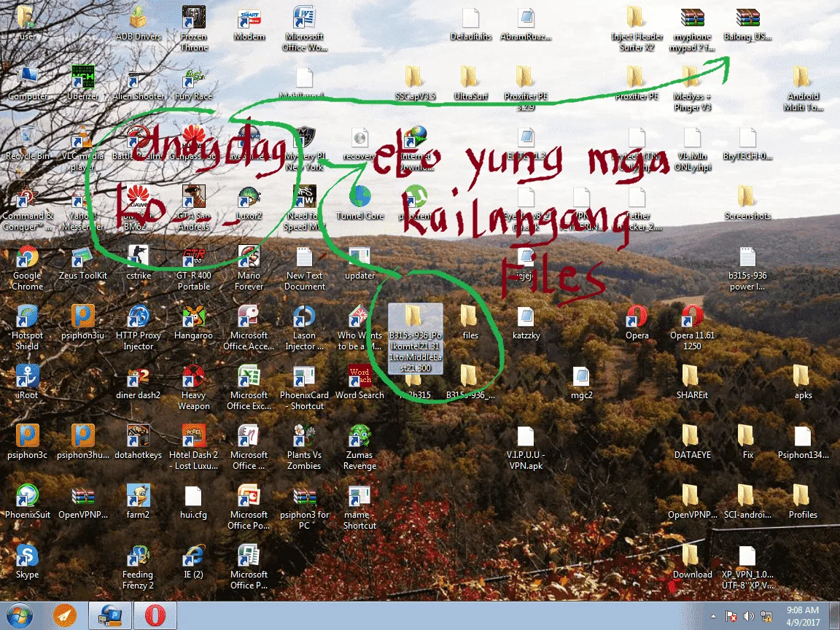Launch the farm2 game icon

tap(139, 502)
